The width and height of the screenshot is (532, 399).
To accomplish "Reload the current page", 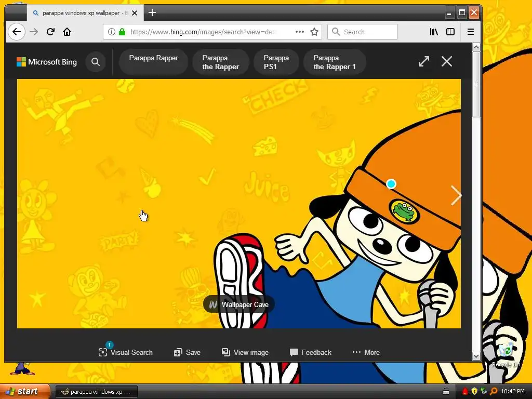I will (x=50, y=32).
